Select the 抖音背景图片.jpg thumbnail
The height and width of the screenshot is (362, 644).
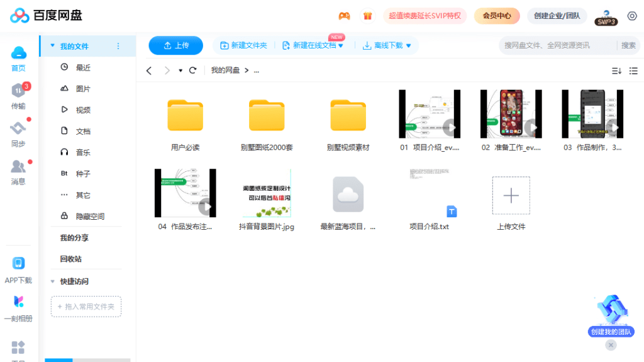[x=267, y=193]
